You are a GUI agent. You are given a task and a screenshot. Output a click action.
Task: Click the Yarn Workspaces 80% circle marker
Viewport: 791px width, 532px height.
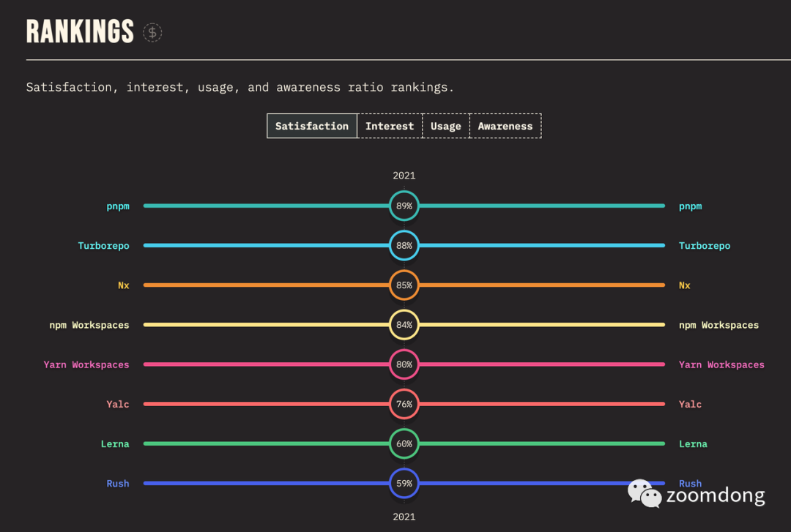(404, 364)
